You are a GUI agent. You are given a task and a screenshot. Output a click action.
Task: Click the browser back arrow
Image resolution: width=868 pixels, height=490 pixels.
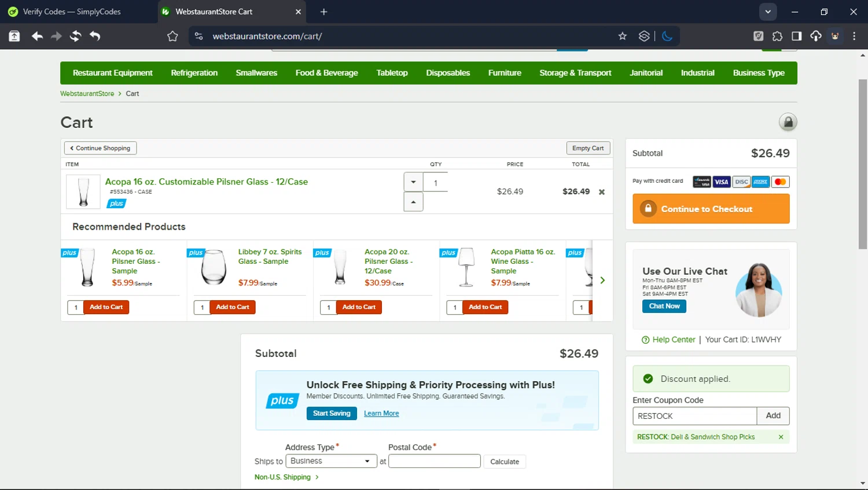point(37,36)
